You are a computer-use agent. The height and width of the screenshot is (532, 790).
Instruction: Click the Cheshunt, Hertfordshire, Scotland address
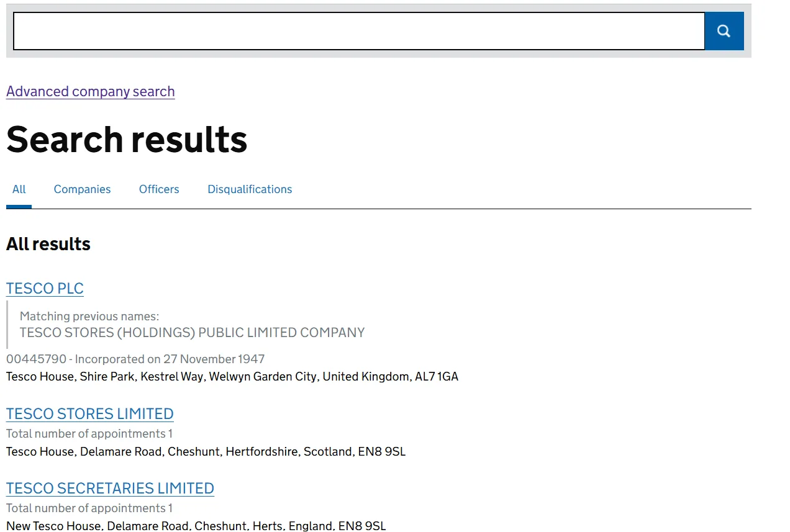pyautogui.click(x=206, y=452)
